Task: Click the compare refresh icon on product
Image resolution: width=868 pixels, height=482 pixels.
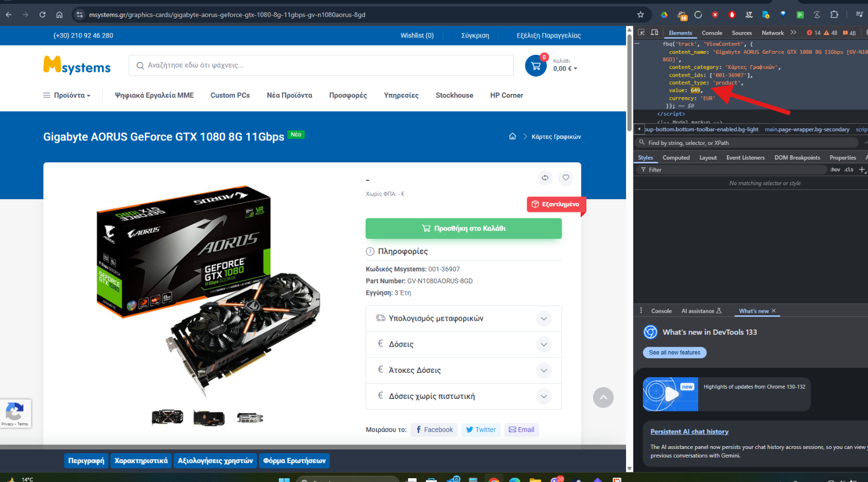Action: pos(545,177)
